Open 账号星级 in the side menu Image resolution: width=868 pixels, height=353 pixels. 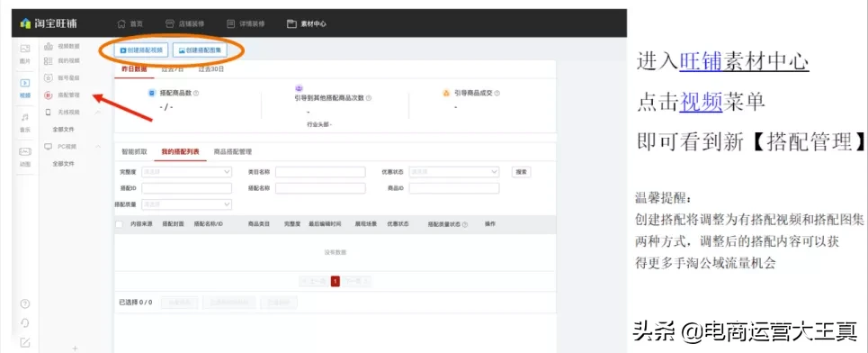click(62, 78)
